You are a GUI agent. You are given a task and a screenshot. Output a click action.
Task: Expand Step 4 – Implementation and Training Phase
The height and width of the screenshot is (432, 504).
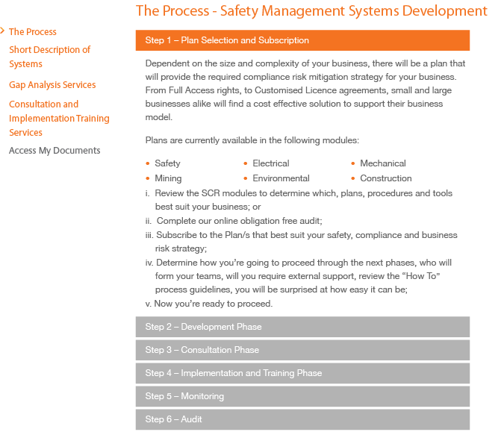302,373
